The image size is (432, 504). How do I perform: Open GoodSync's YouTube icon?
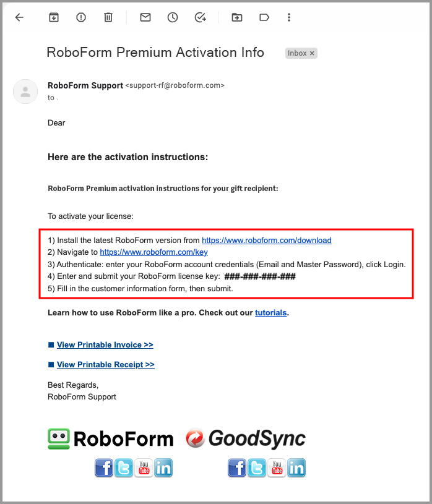(277, 468)
